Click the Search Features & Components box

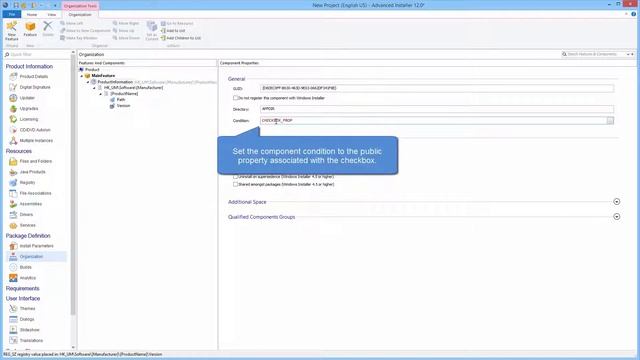tap(594, 54)
